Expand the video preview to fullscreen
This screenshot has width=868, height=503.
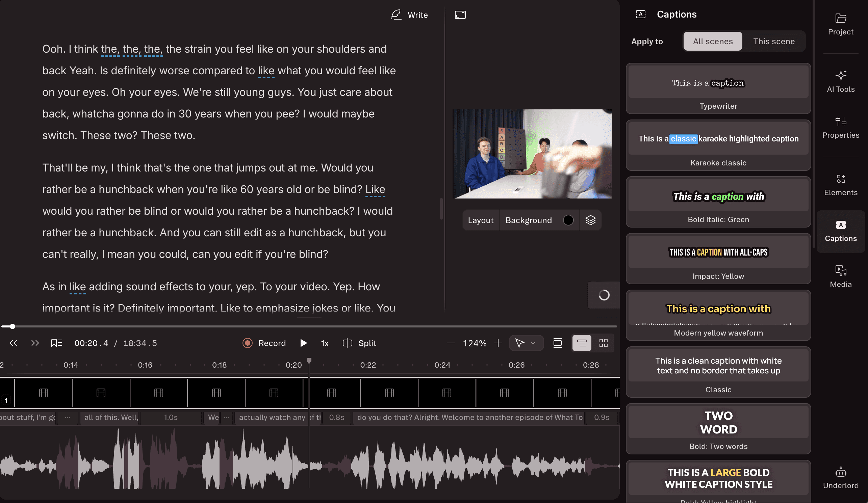click(x=460, y=15)
